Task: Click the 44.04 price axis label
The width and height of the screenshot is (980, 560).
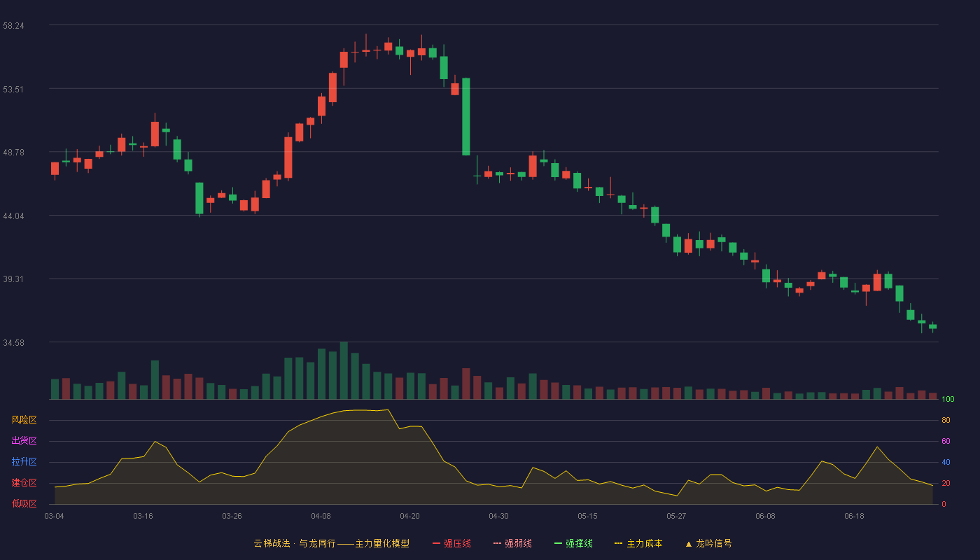Action: click(13, 216)
